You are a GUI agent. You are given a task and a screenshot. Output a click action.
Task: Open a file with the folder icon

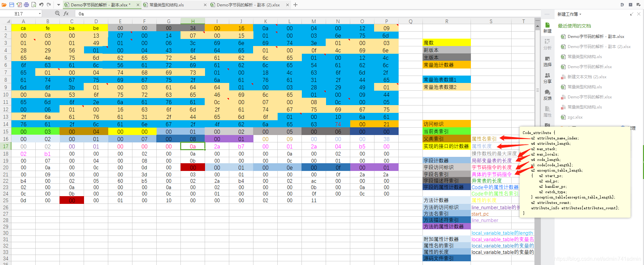[x=4, y=5]
